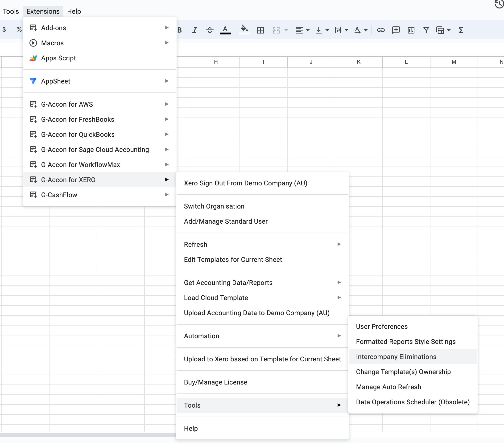Open horizontal align dropdown
This screenshot has height=443, width=504.
302,30
